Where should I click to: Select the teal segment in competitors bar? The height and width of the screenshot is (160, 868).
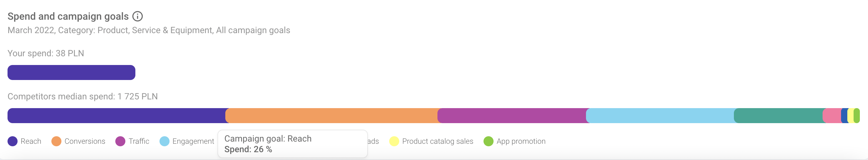coord(778,116)
